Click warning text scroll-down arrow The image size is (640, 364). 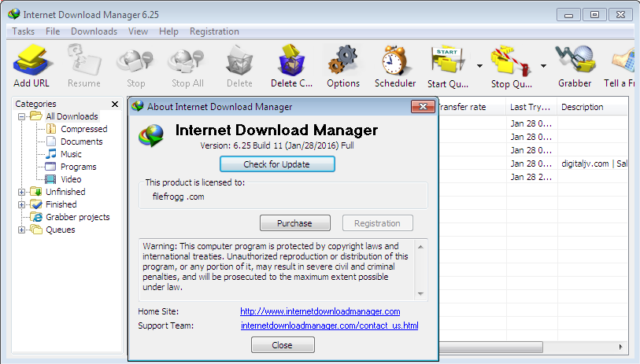(x=421, y=293)
